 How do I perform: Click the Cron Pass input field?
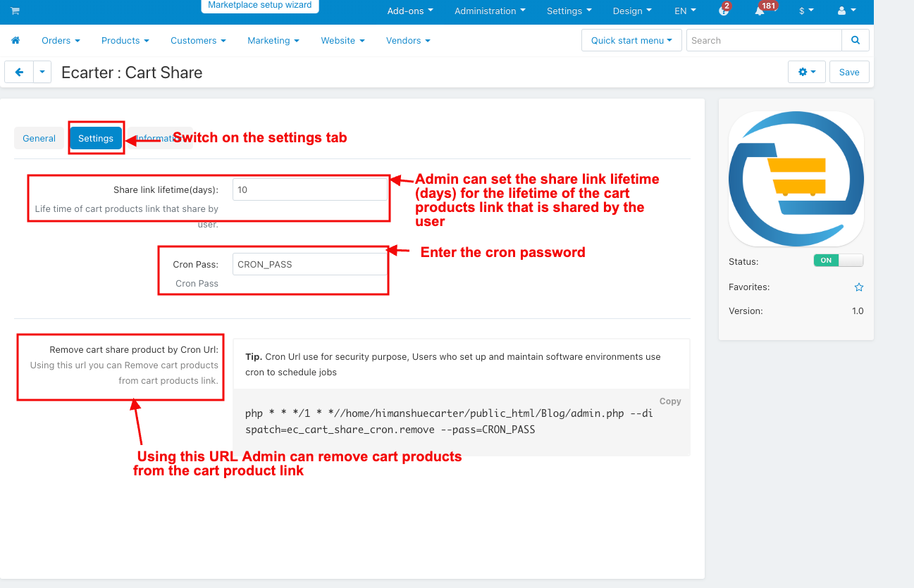(x=309, y=265)
